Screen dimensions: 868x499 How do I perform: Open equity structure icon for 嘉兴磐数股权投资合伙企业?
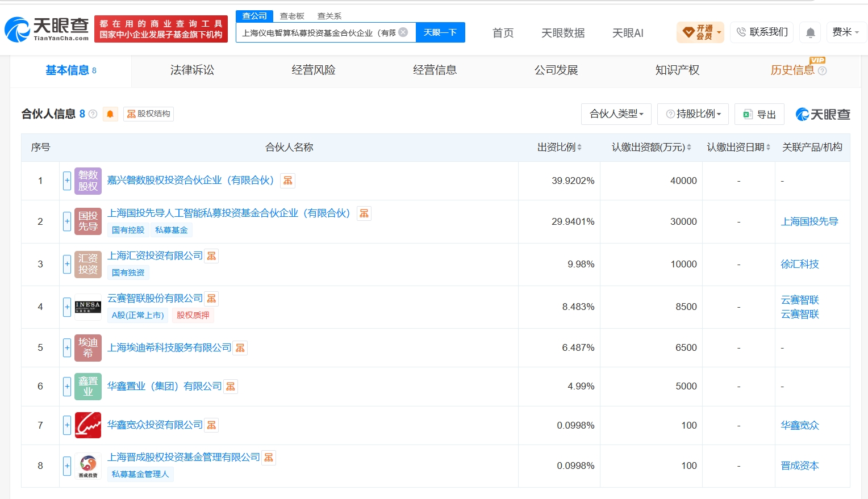tap(288, 181)
